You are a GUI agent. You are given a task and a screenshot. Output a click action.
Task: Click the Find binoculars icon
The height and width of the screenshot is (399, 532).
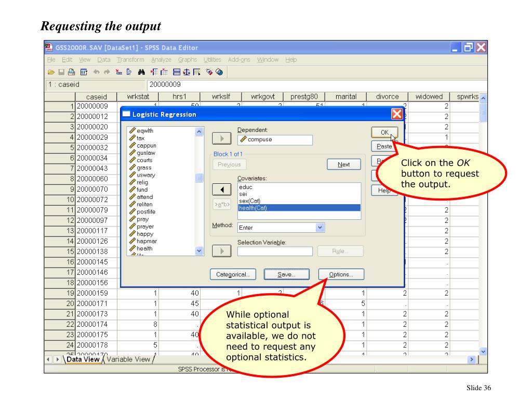coord(141,72)
